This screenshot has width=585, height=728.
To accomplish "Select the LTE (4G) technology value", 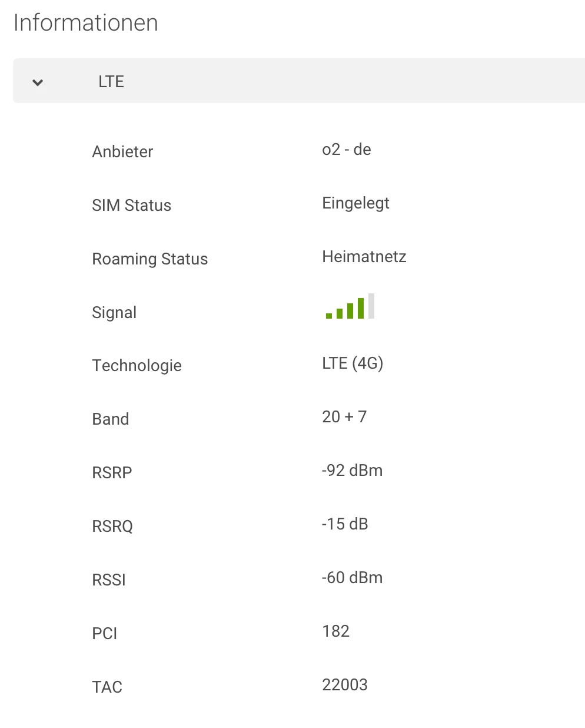I will [353, 363].
